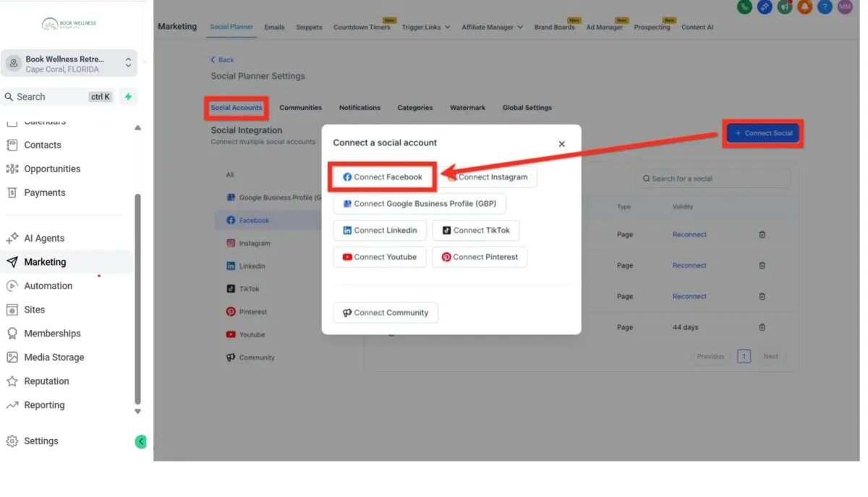Screen dimensions: 868x497
Task: Click the blue launchpad icon in top bar
Action: (x=765, y=7)
